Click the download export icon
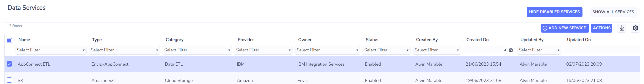Screen dimensions: 644x84 622,28
